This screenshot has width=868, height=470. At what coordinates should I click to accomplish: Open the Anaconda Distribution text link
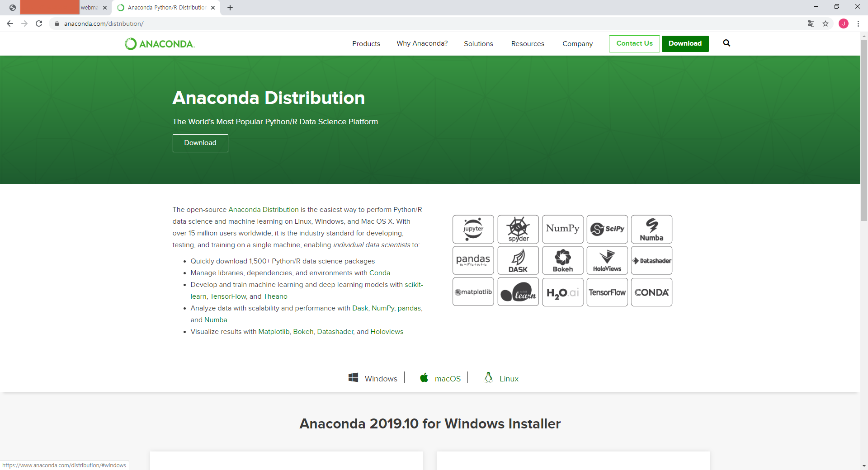coord(264,210)
